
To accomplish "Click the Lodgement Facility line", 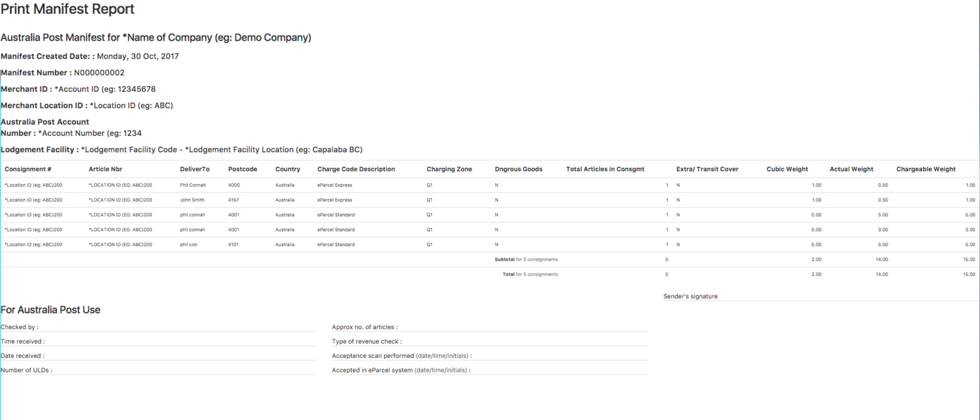I will (x=182, y=149).
